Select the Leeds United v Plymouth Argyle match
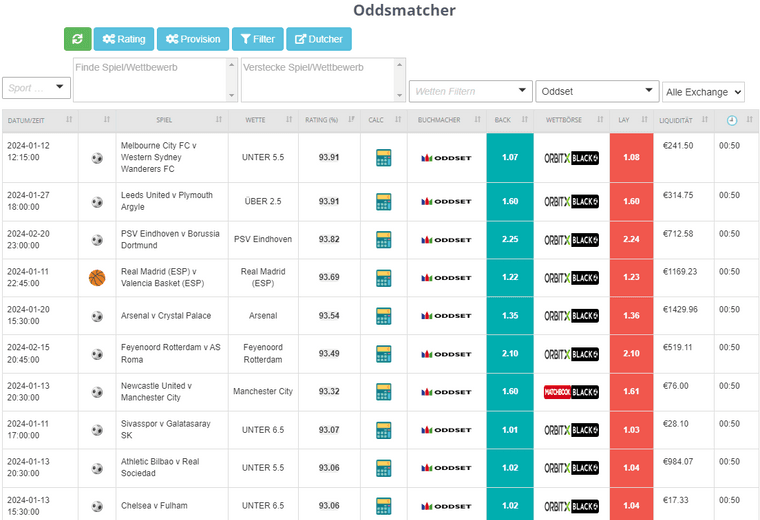The width and height of the screenshot is (760, 520). tap(167, 201)
